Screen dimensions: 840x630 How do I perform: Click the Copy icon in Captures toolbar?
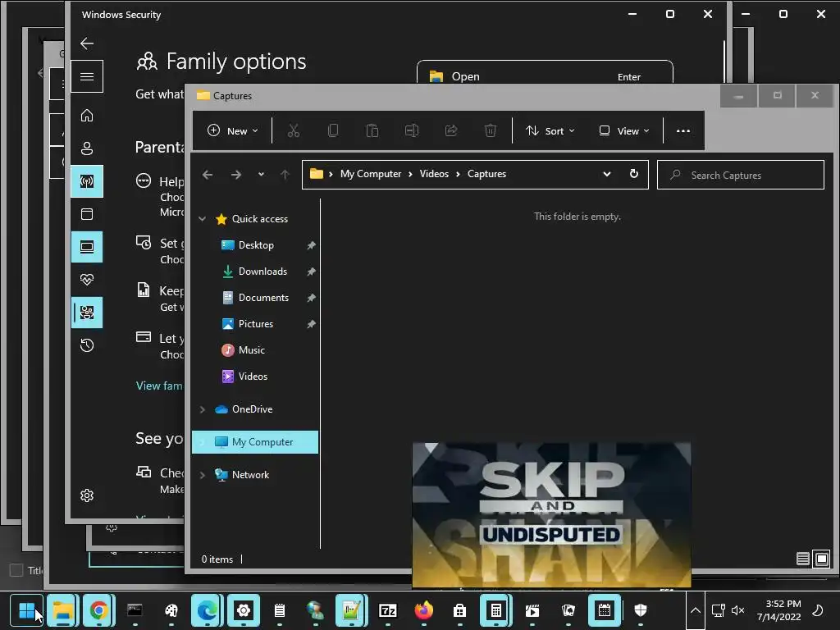333,130
